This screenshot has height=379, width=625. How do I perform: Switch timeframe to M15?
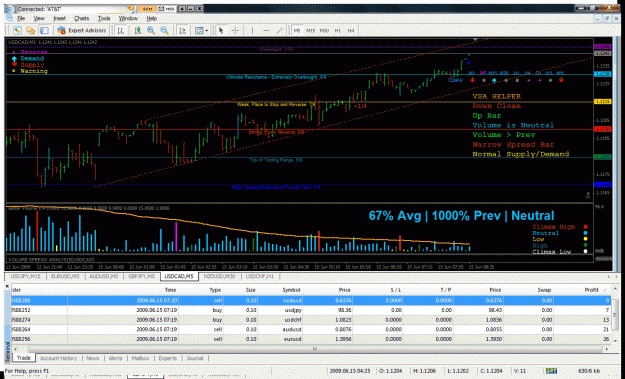tap(311, 31)
